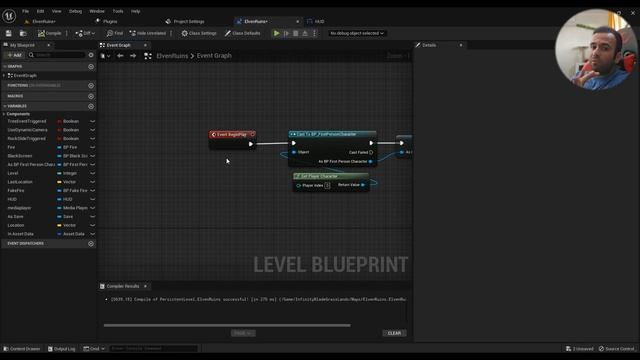This screenshot has height=360, width=640.
Task: Click the ElvenRuins breadcrumb link
Action: pyautogui.click(x=172, y=56)
